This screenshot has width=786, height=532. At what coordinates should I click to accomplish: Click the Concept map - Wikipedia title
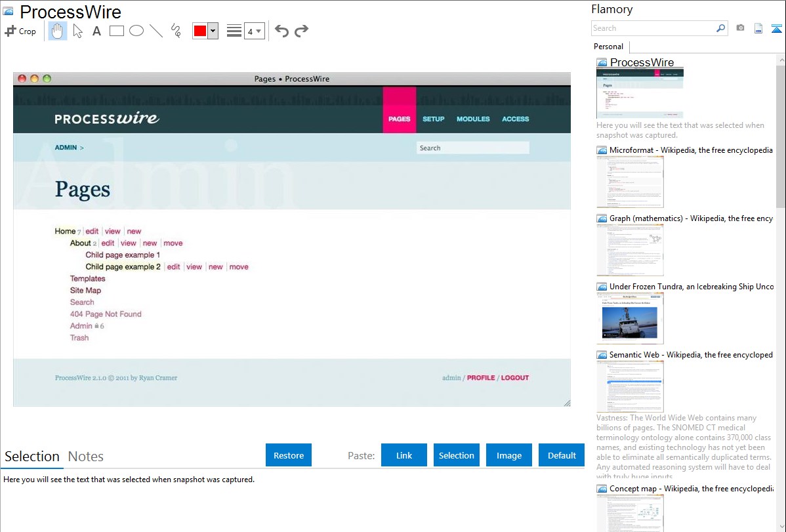691,488
